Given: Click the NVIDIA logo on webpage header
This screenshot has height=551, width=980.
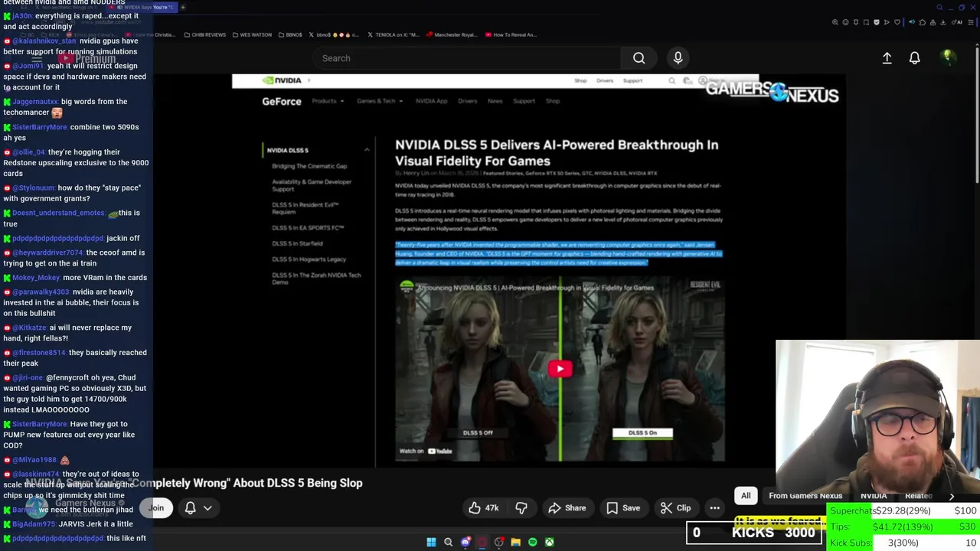Looking at the screenshot, I should [x=281, y=80].
